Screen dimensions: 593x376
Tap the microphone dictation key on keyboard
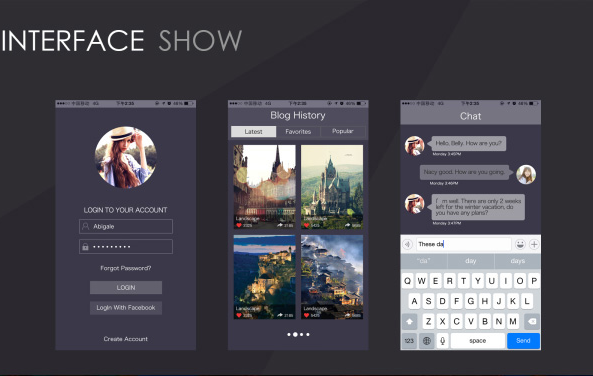click(x=442, y=341)
